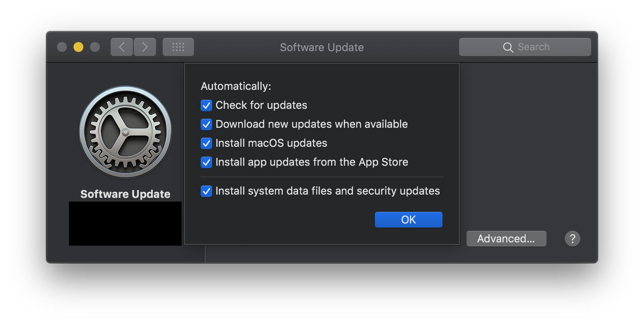Uncheck 'Install system data files and security updates'
Screen dimensions: 644x324
pos(206,191)
